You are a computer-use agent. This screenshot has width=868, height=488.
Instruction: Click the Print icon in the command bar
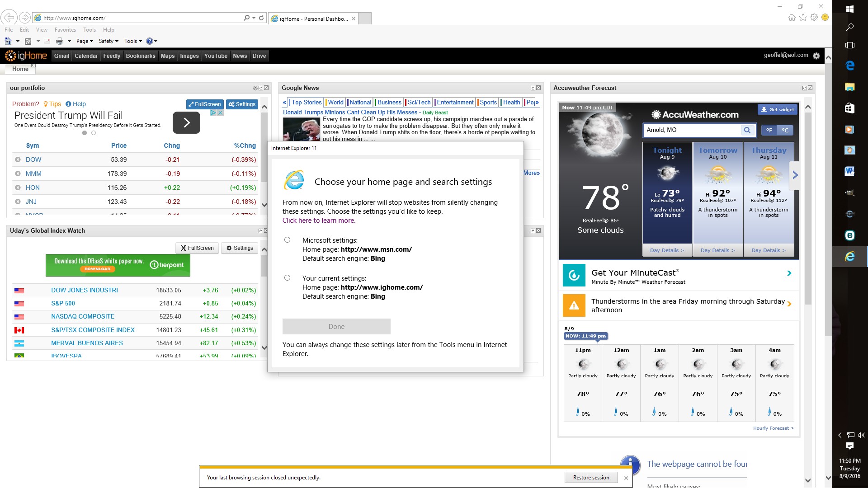pyautogui.click(x=59, y=41)
